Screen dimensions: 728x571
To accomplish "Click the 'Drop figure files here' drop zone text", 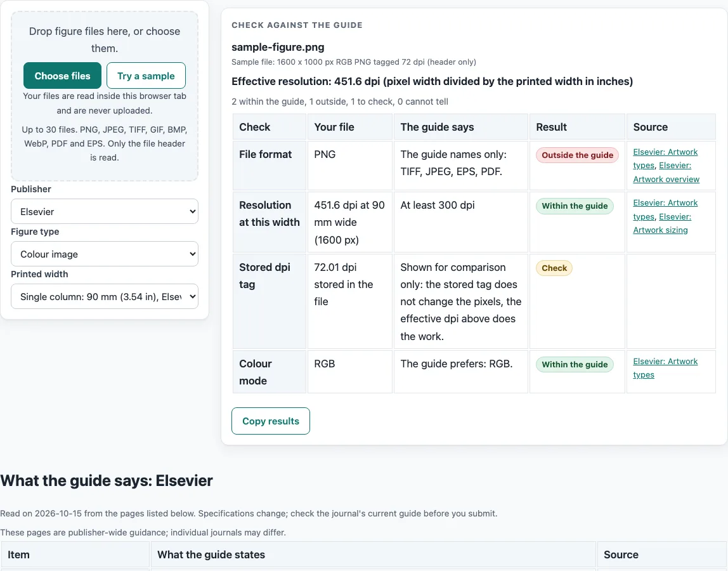I will (105, 39).
